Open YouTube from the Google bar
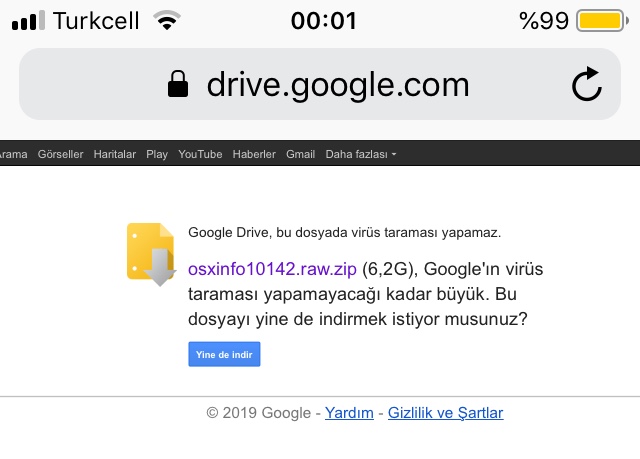 (200, 154)
